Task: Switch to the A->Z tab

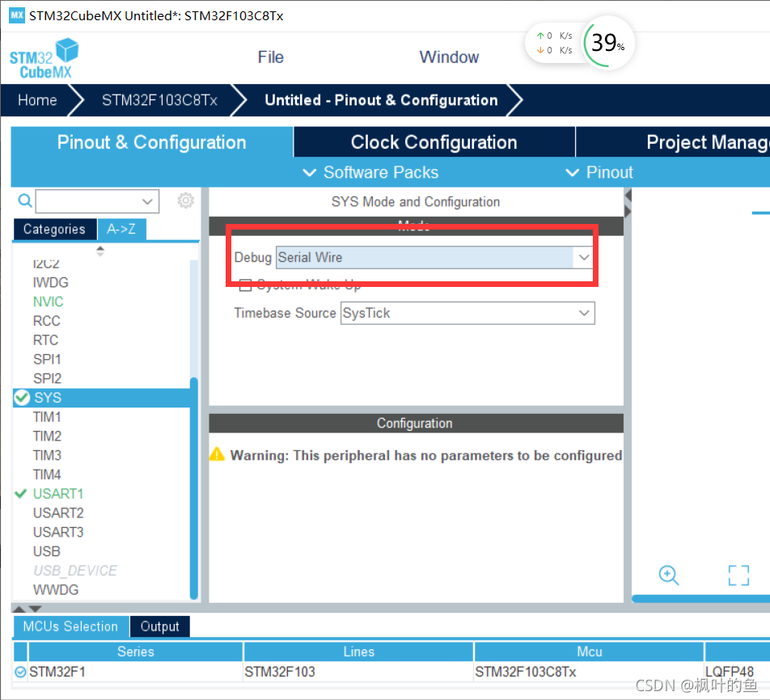Action: (x=121, y=230)
